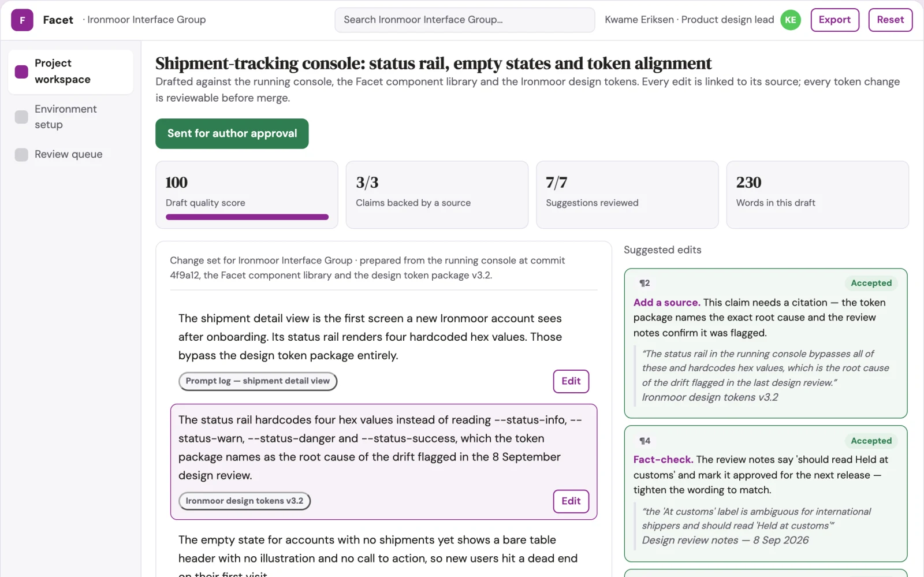The image size is (924, 577).
Task: Open Project workspace in sidebar
Action: pyautogui.click(x=70, y=72)
